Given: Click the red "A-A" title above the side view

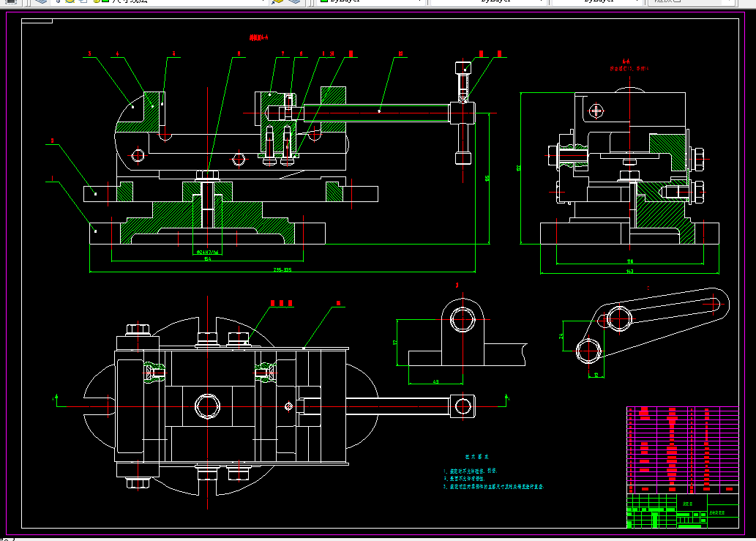Looking at the screenshot, I should [626, 61].
